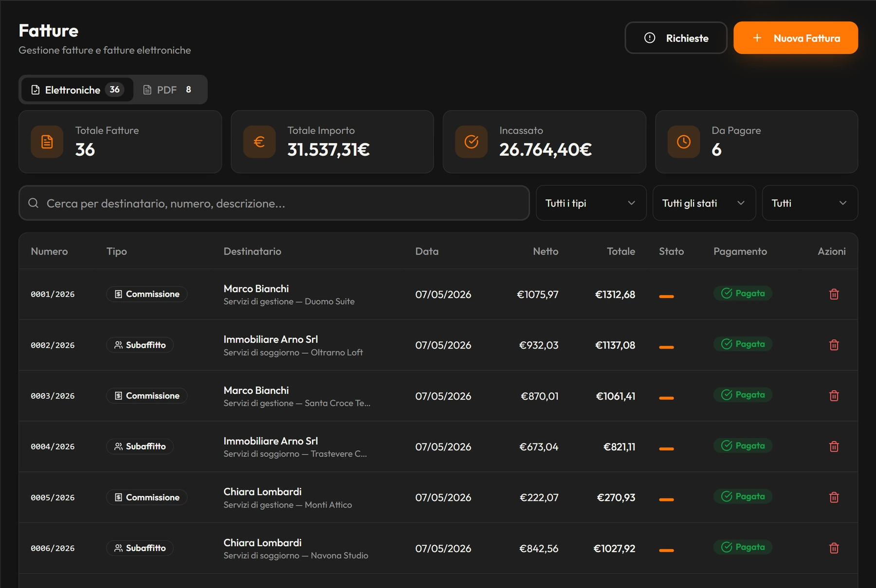
Task: Switch to the Elettroniche tab
Action: point(77,90)
